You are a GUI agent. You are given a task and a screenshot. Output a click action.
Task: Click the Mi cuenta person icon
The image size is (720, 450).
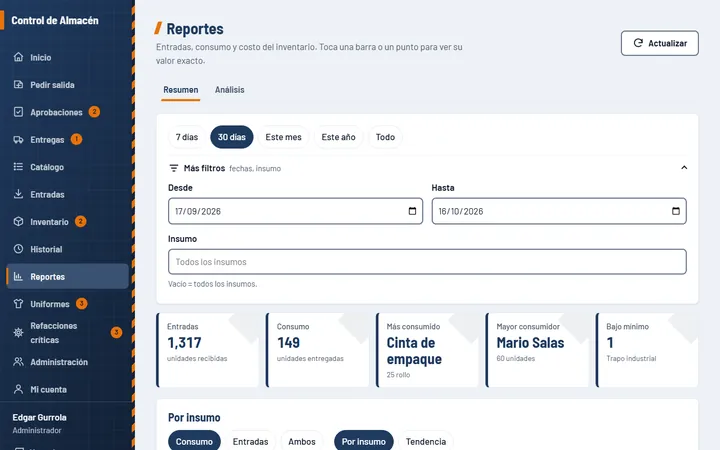(x=18, y=389)
